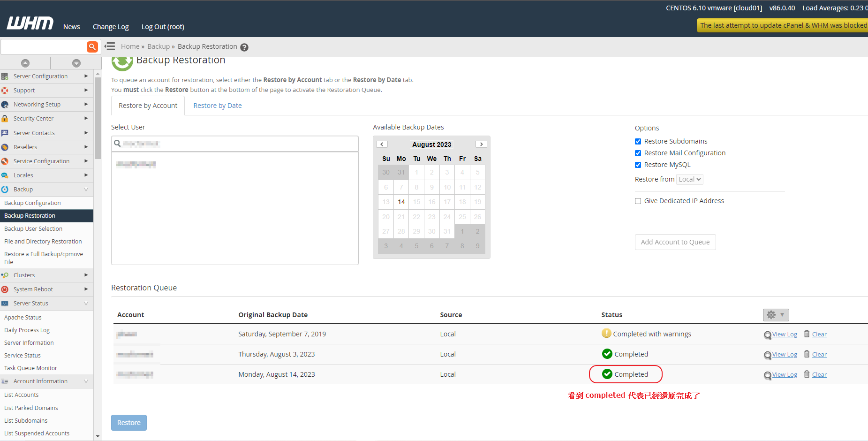Open the Restore from Local dropdown
868x441 pixels.
coord(689,180)
